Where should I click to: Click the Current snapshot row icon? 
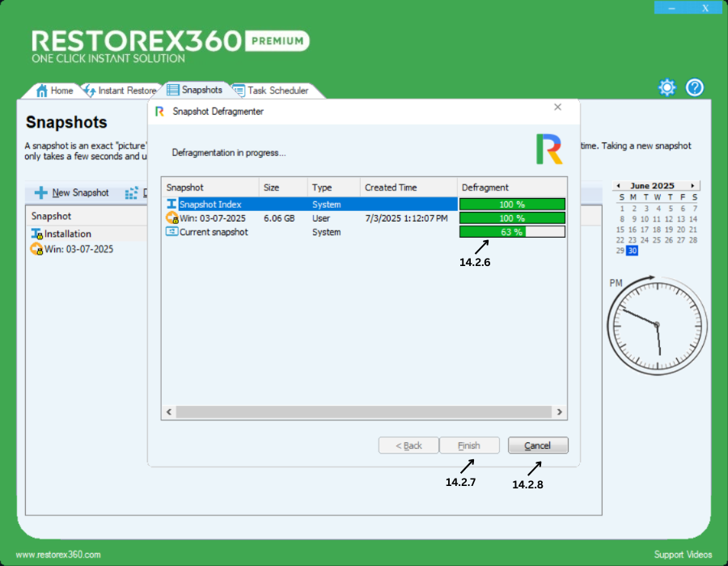(x=171, y=232)
